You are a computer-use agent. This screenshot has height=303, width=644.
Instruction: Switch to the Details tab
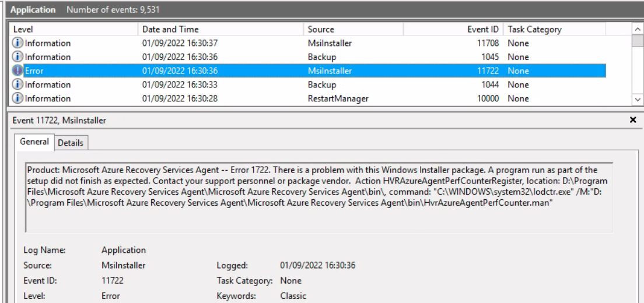click(x=71, y=143)
